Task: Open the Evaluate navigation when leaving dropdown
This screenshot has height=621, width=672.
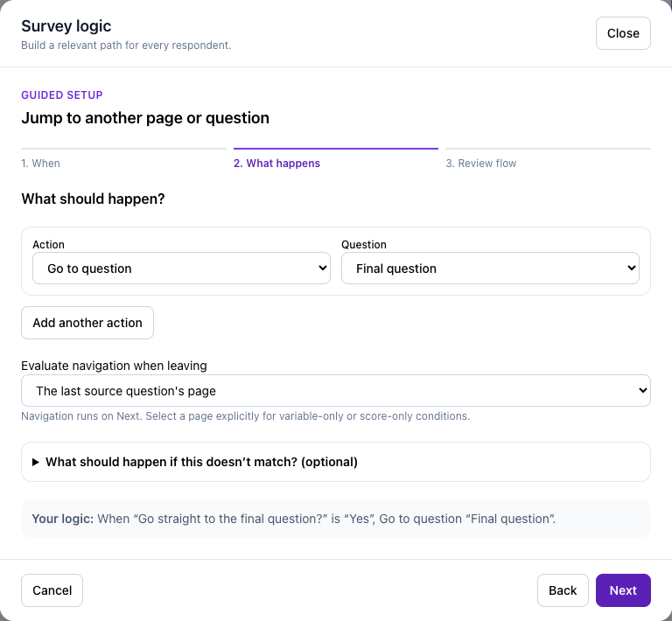Action: (336, 391)
